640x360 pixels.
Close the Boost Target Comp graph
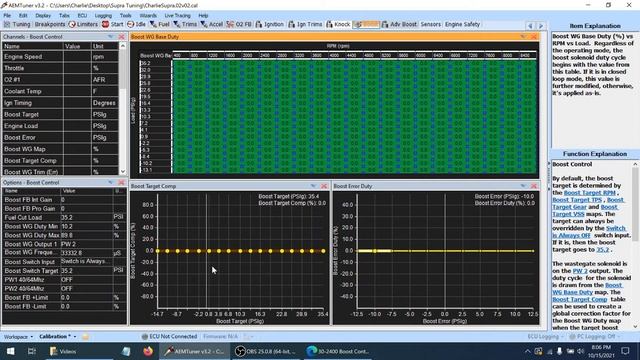pyautogui.click(x=324, y=186)
